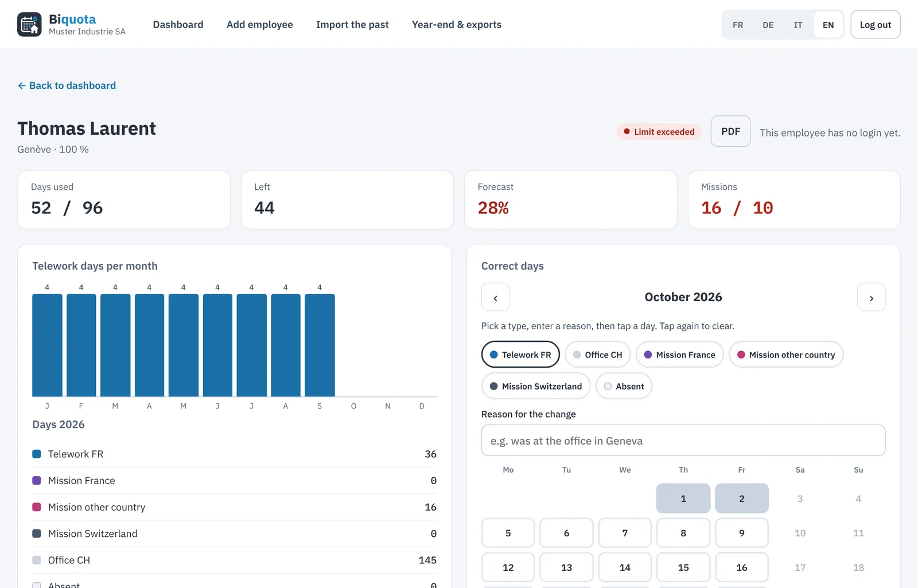The image size is (918, 588).
Task: Tap day 7 in the calendar
Action: coord(625,533)
